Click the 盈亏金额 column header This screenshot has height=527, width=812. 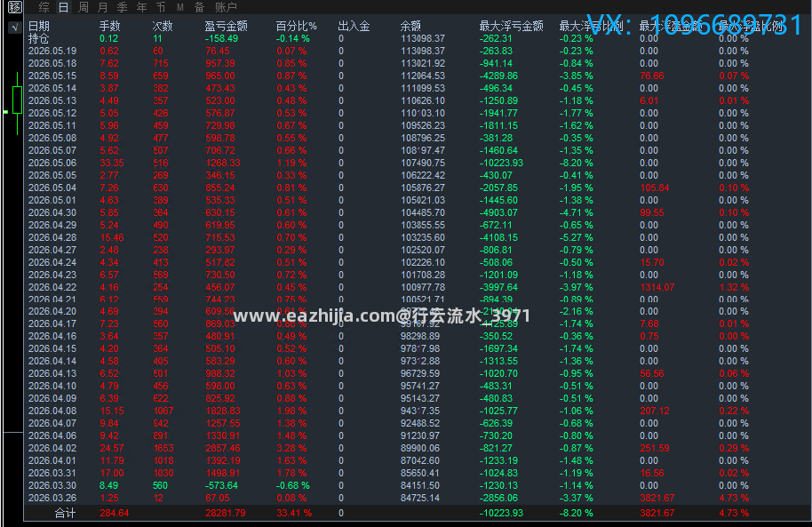click(227, 26)
